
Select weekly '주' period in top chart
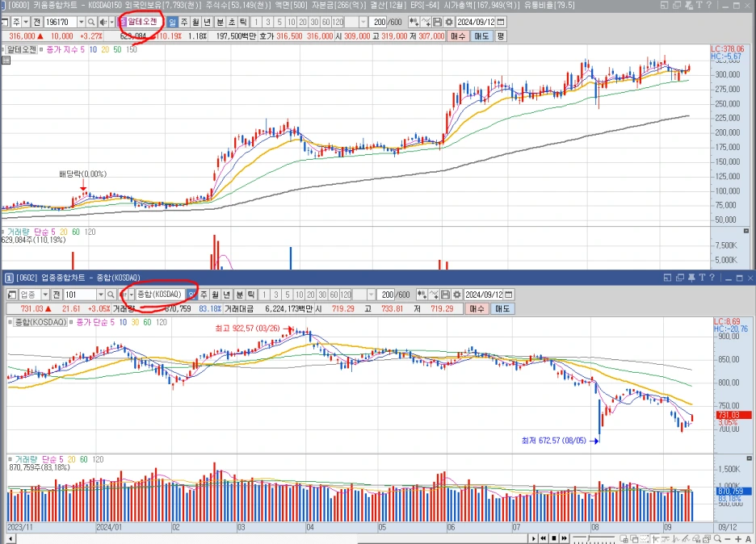(183, 22)
